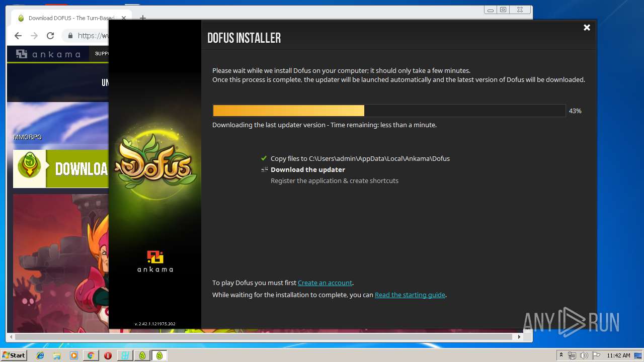Open Opera browser from the taskbar
This screenshot has width=644, height=362.
point(108,355)
